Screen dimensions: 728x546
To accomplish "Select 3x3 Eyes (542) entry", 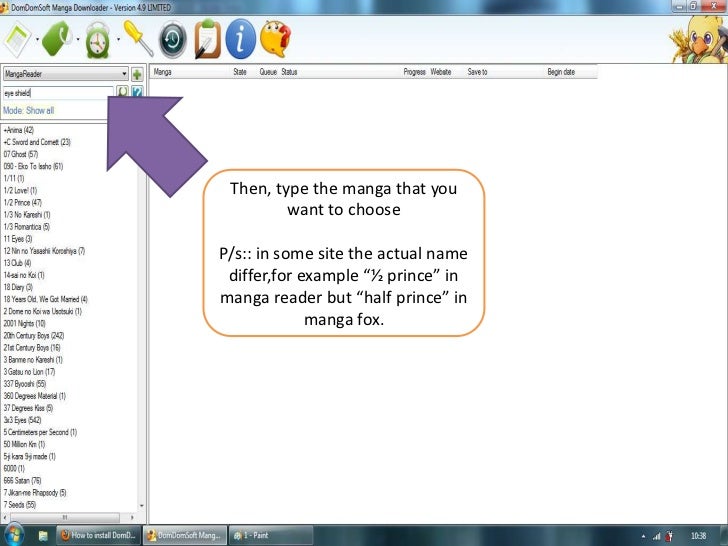I will 22,420.
